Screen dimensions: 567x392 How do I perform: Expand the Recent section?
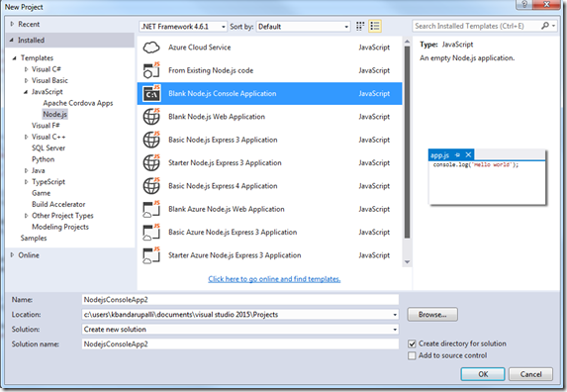12,24
